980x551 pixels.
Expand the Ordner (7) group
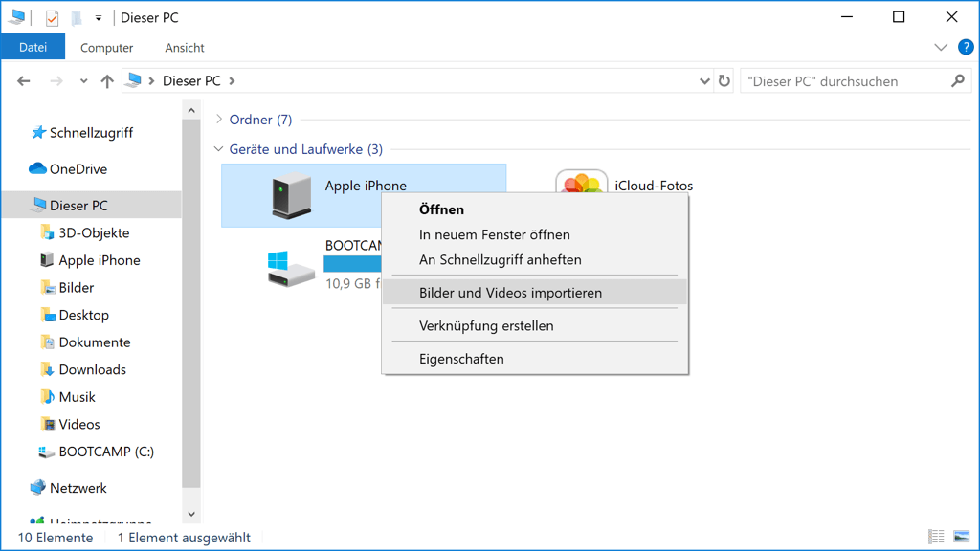point(219,120)
